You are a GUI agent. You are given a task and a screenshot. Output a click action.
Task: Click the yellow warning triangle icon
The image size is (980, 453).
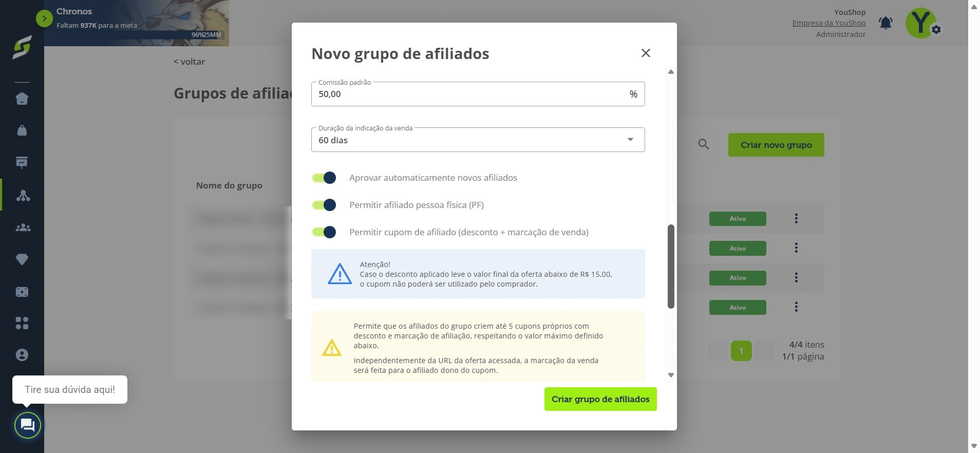[331, 348]
